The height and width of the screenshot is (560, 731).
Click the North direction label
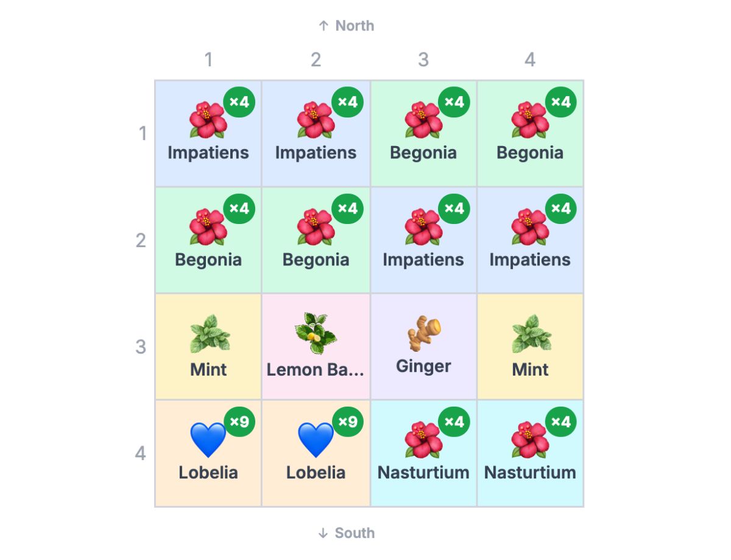pyautogui.click(x=346, y=26)
